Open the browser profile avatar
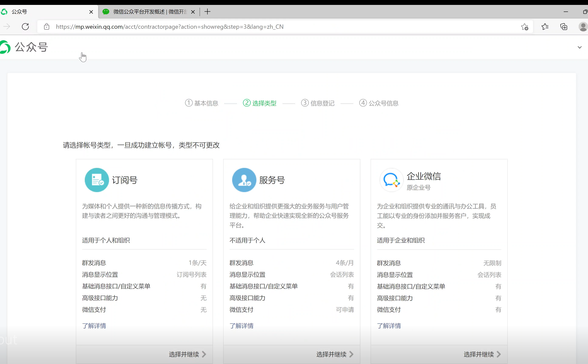The image size is (588, 364). pyautogui.click(x=583, y=26)
